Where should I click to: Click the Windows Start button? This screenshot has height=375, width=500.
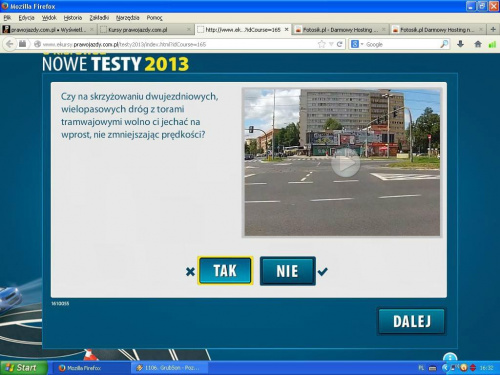[23, 368]
